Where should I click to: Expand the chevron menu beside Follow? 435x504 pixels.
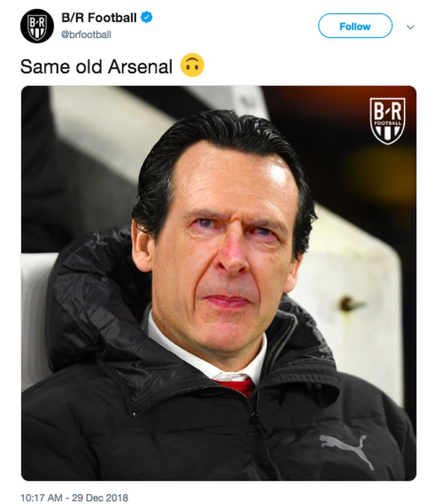point(410,27)
